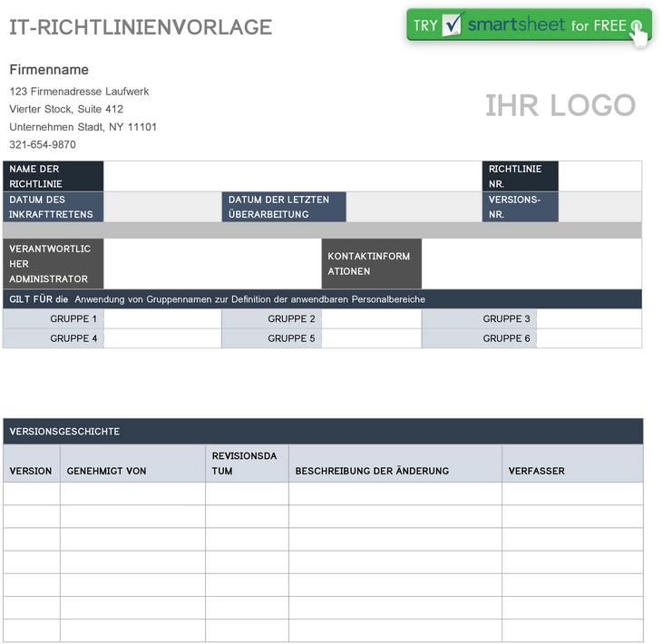Click the GRUPPE 6 label
The width and height of the screenshot is (663, 644).
pyautogui.click(x=479, y=338)
